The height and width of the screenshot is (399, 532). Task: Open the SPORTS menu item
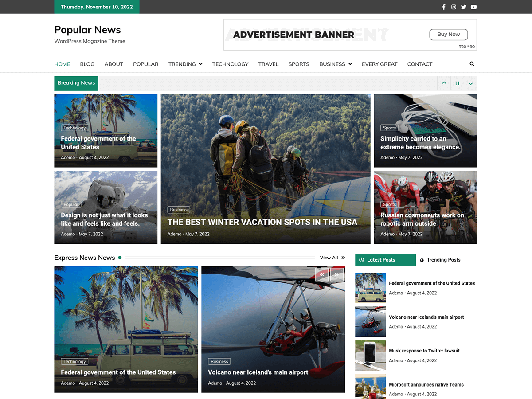pyautogui.click(x=298, y=64)
